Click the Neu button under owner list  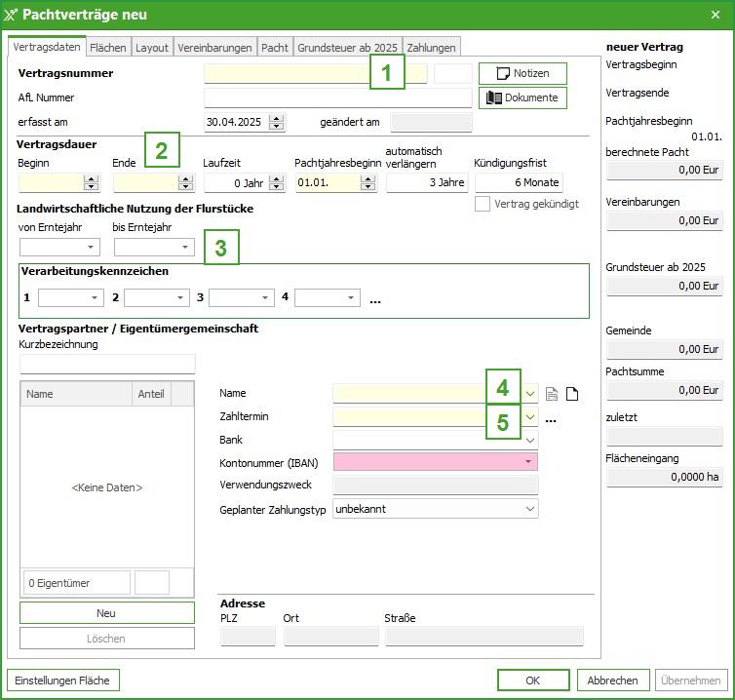coord(106,613)
